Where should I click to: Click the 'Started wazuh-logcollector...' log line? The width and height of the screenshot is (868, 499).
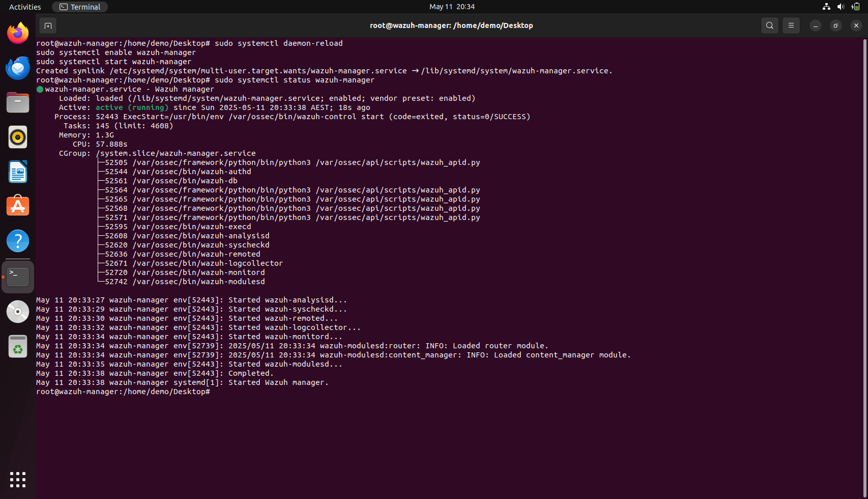(x=198, y=327)
